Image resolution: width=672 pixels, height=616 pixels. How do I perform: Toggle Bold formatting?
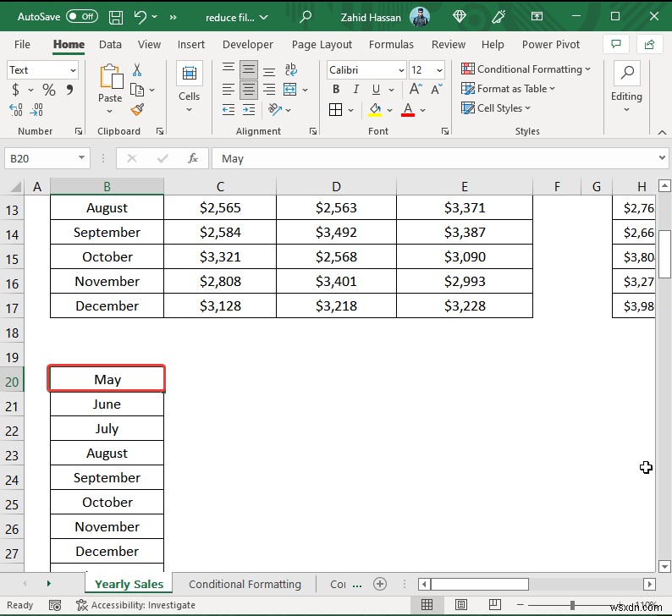point(336,90)
